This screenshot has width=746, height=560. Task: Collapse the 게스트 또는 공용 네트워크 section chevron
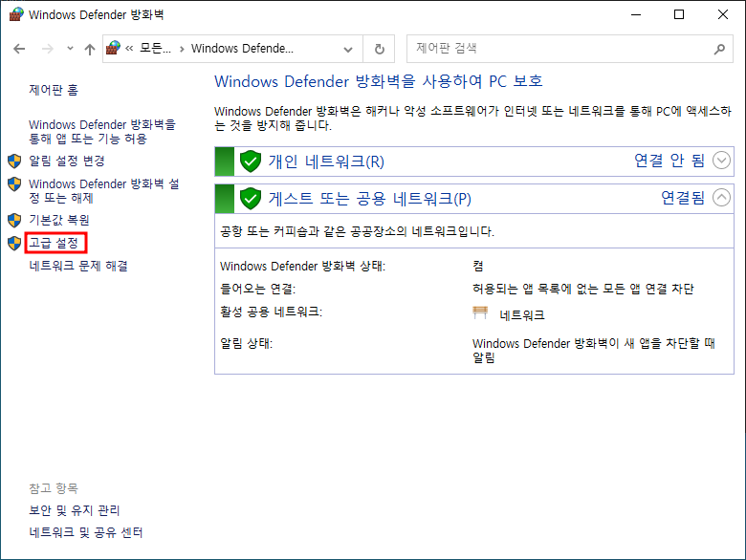pyautogui.click(x=721, y=197)
